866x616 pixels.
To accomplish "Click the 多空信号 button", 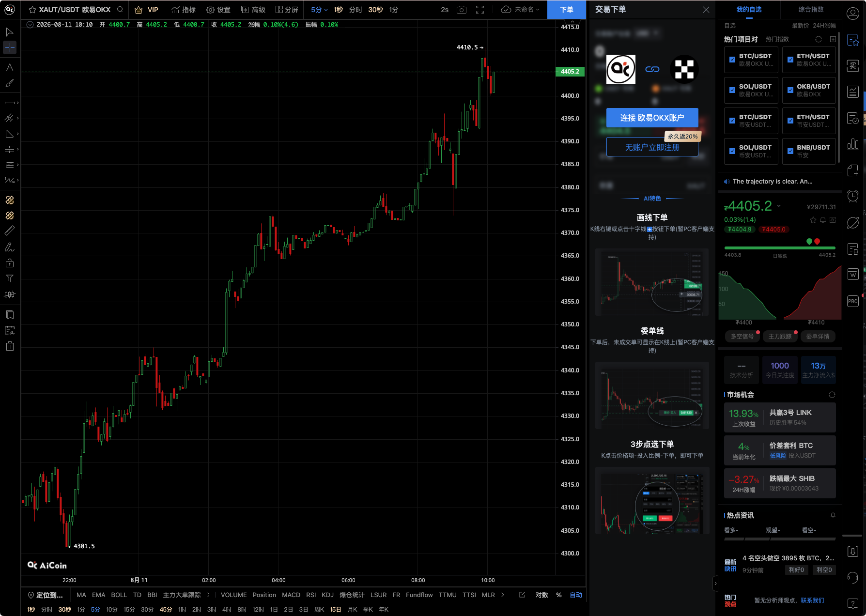I will point(742,336).
